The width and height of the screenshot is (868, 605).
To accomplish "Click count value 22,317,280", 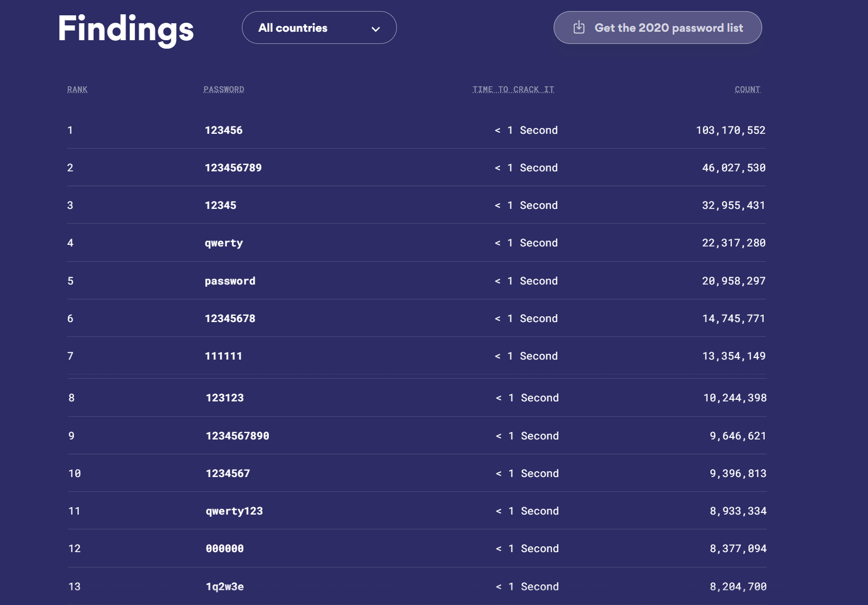I will (734, 243).
